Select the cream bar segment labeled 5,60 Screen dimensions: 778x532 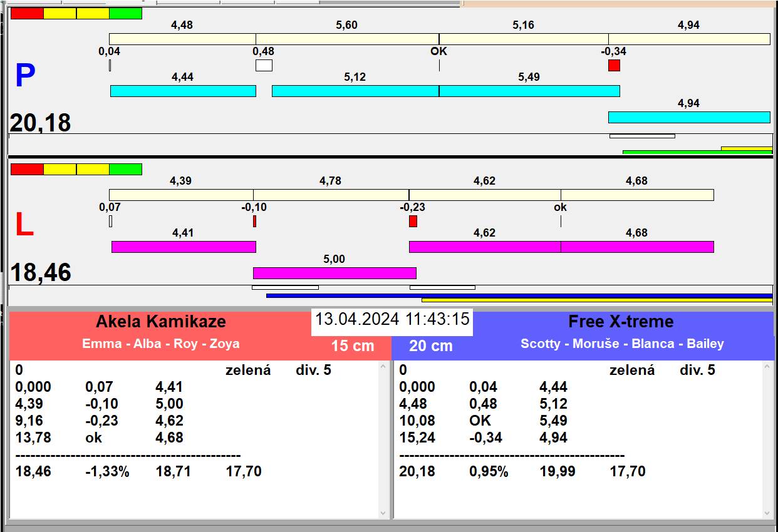tap(347, 39)
